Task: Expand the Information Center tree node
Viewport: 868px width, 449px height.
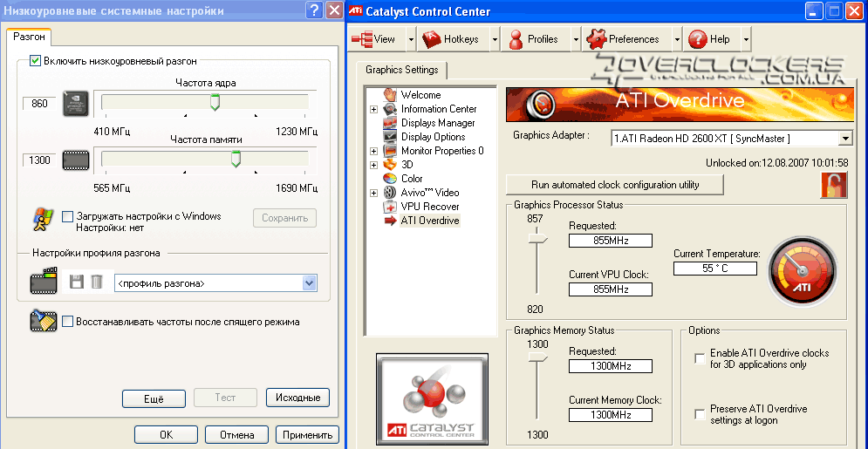Action: click(374, 110)
